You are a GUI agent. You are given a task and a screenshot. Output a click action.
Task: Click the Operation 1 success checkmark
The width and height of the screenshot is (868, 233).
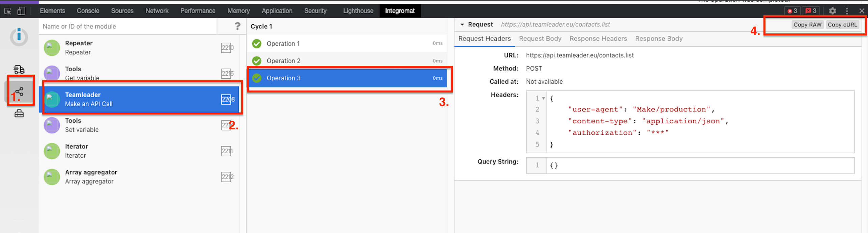coord(257,44)
